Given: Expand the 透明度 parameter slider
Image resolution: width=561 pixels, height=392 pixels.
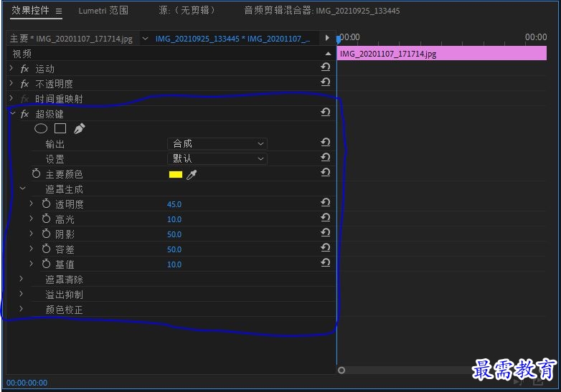Looking at the screenshot, I should click(31, 204).
